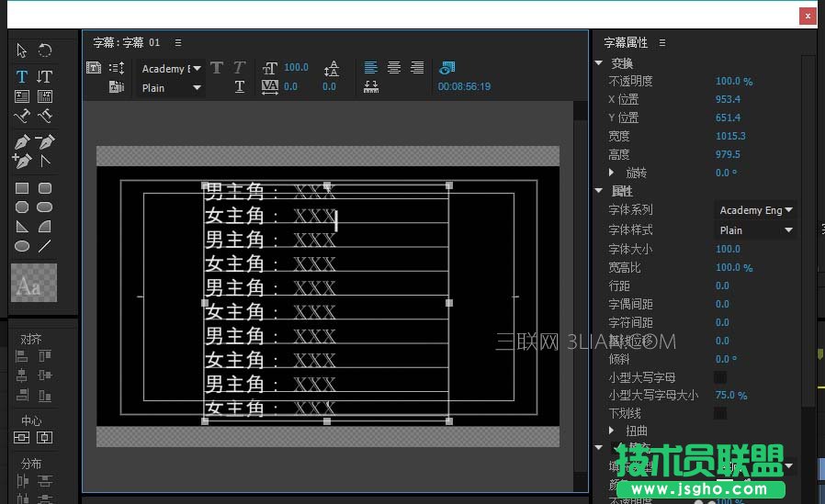Open Roll/Crawl options icon
The width and height of the screenshot is (825, 504).
coord(117,68)
